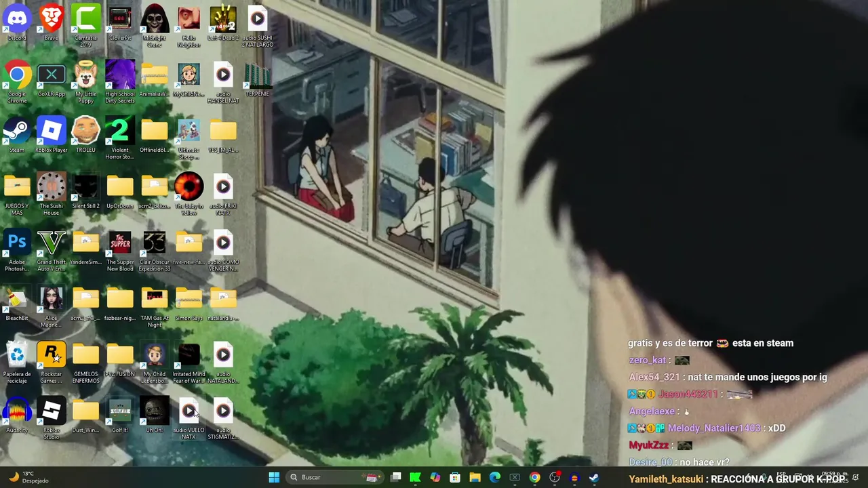The image size is (868, 488).
Task: Select the Irritated Mind Fear of War shortcut
Action: (189, 363)
